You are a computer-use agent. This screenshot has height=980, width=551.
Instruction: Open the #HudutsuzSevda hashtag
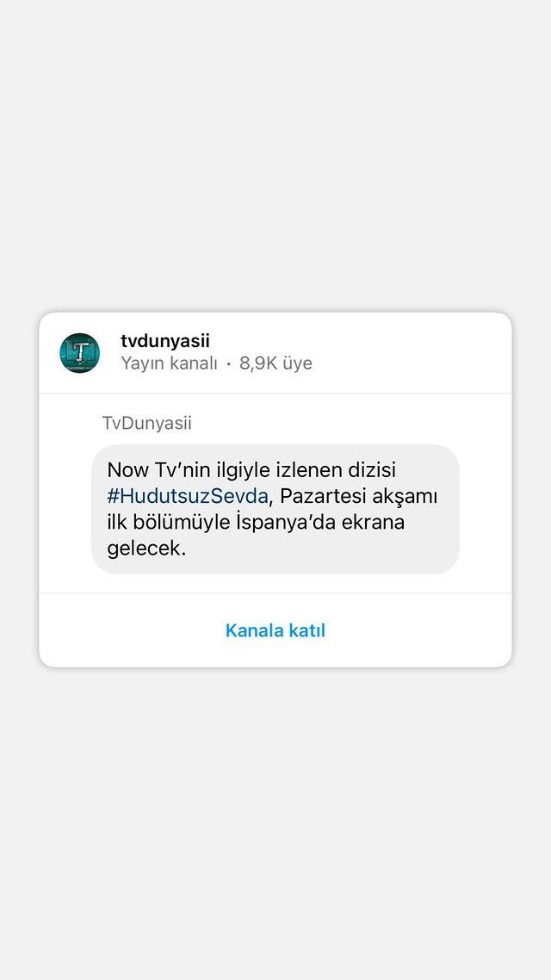click(x=188, y=496)
